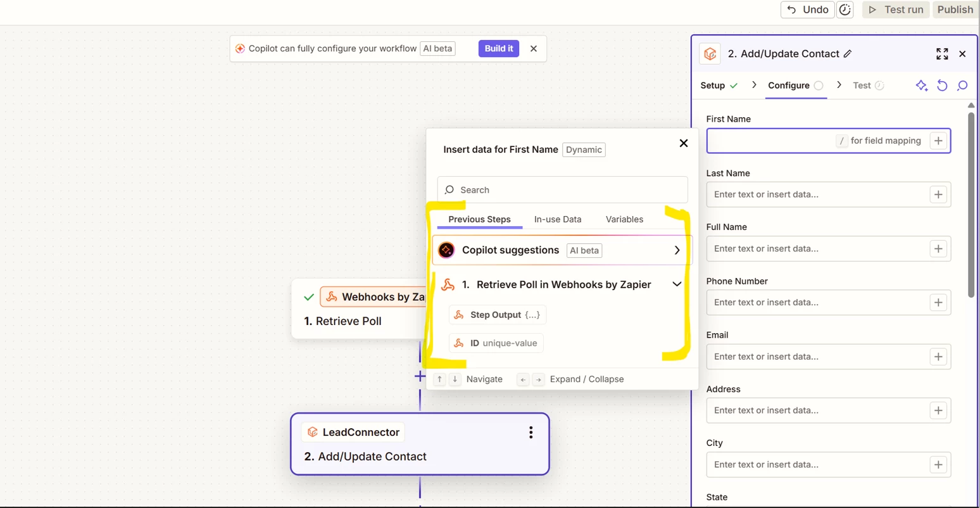Click green checkmark on Webhooks step
980x508 pixels.
tap(309, 297)
